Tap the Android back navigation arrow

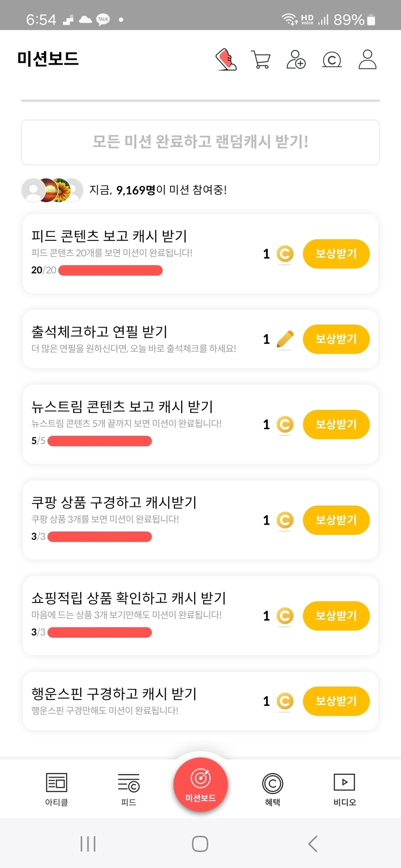coord(313,844)
